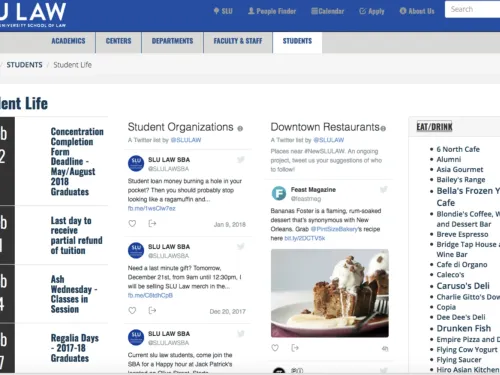500x375 pixels.
Task: Open Bailey's Range link
Action: 461,180
